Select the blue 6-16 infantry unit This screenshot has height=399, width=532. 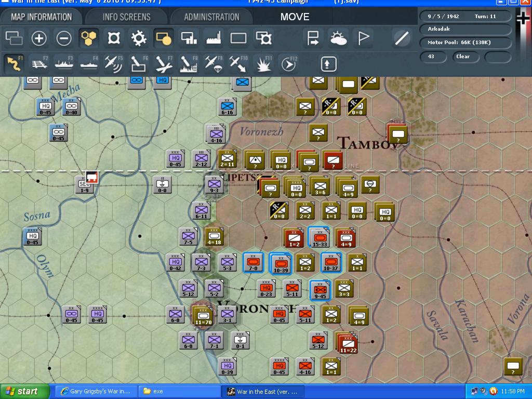point(228,107)
